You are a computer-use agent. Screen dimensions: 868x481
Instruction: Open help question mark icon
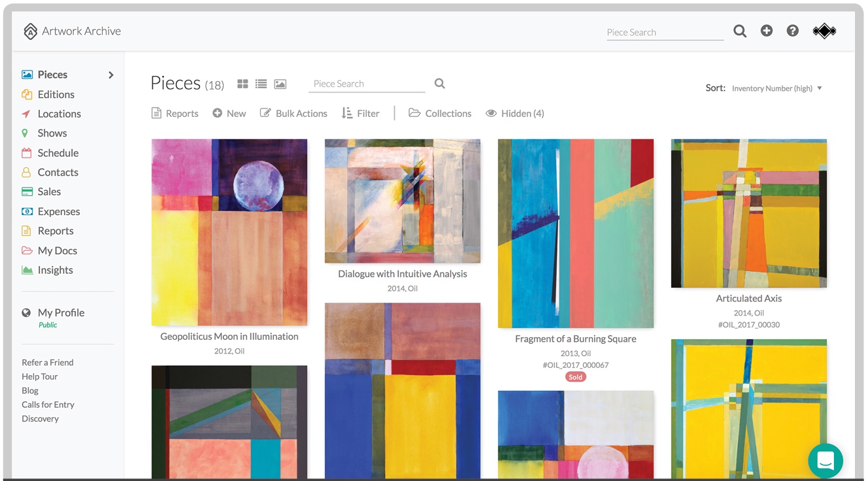click(792, 31)
